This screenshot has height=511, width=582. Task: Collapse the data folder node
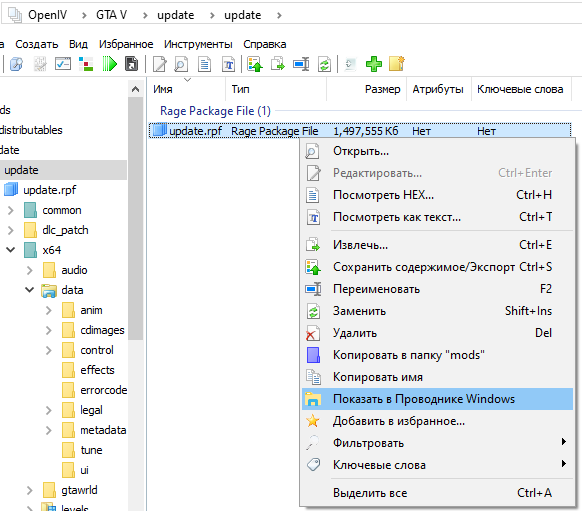point(30,290)
